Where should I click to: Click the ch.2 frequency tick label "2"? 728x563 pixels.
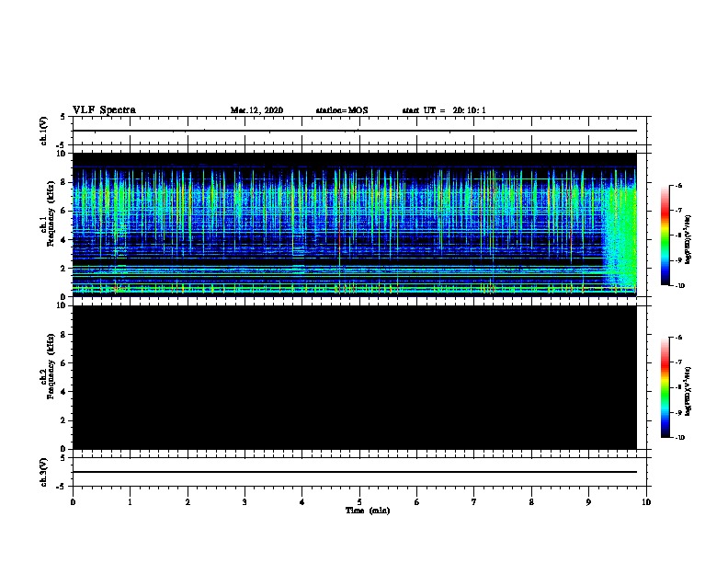click(x=63, y=420)
